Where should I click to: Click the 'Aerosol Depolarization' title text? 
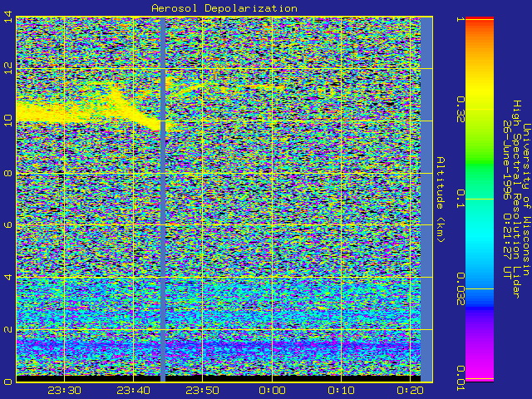click(224, 8)
